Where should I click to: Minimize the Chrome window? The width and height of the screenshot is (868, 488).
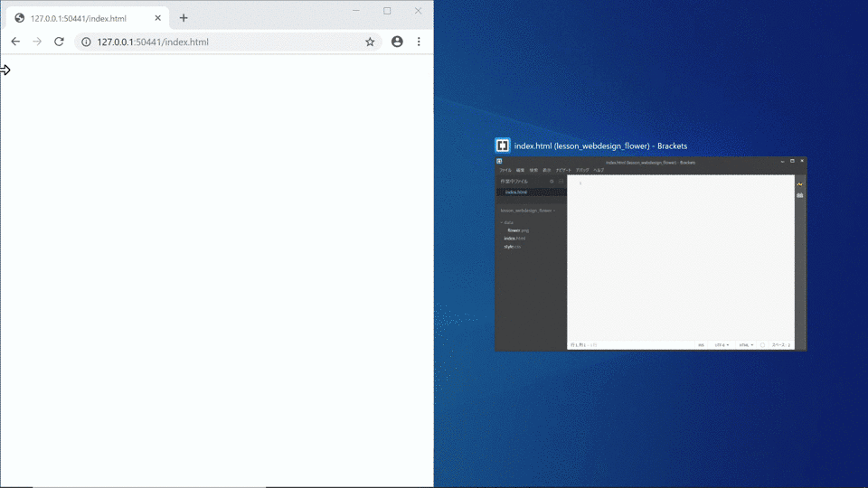pyautogui.click(x=356, y=11)
